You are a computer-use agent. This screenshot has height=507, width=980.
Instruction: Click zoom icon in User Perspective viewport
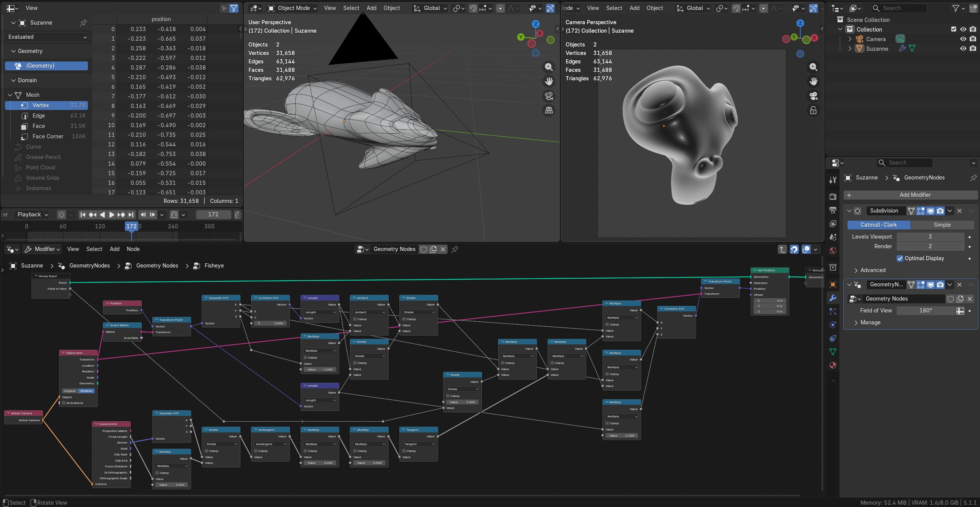pyautogui.click(x=549, y=67)
